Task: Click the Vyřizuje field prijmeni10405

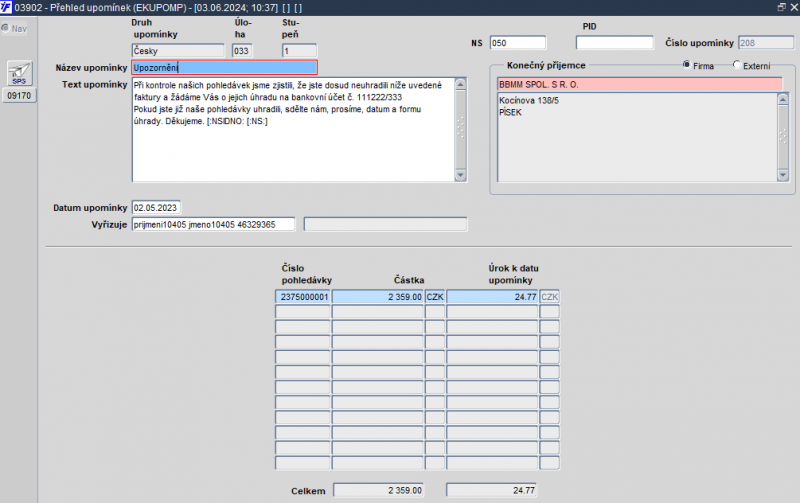Action: pos(213,224)
